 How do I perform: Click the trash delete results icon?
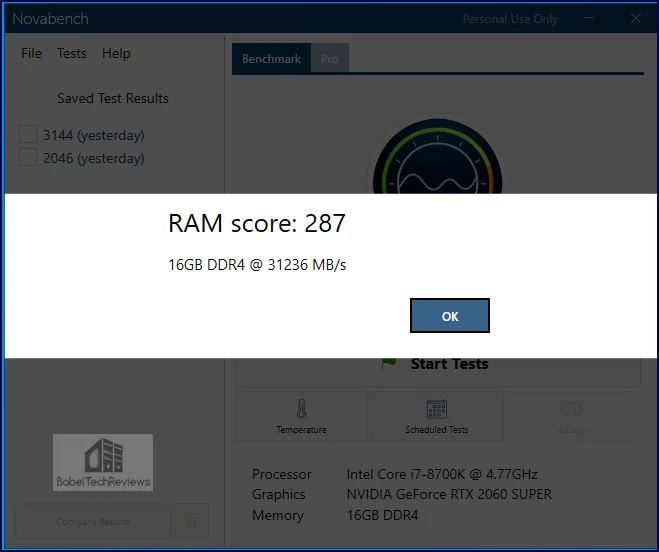click(x=192, y=521)
